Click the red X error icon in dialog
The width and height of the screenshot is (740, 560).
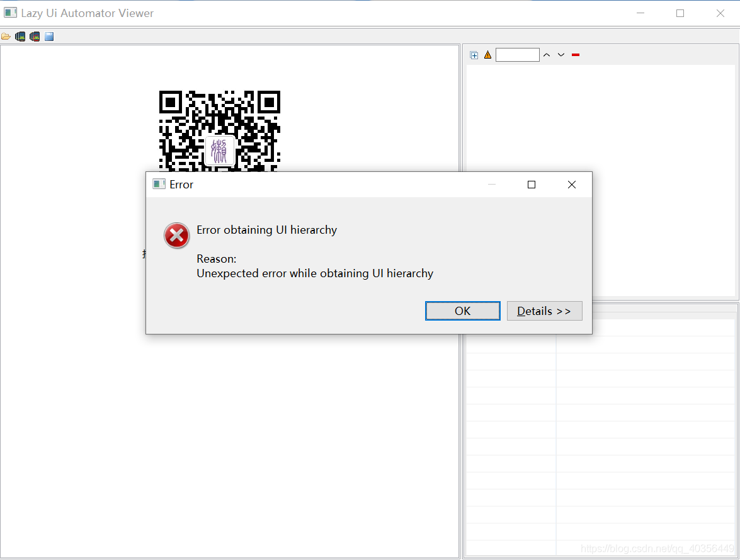[x=176, y=236]
